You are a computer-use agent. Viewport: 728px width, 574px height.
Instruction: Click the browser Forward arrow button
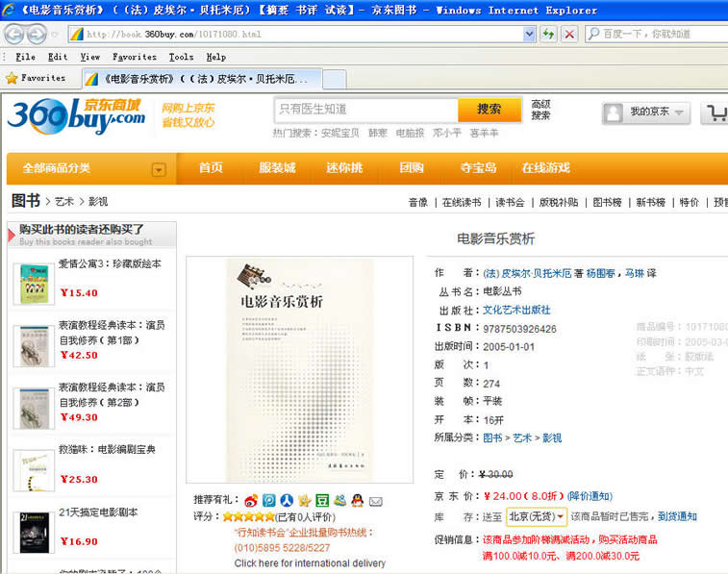click(x=37, y=34)
